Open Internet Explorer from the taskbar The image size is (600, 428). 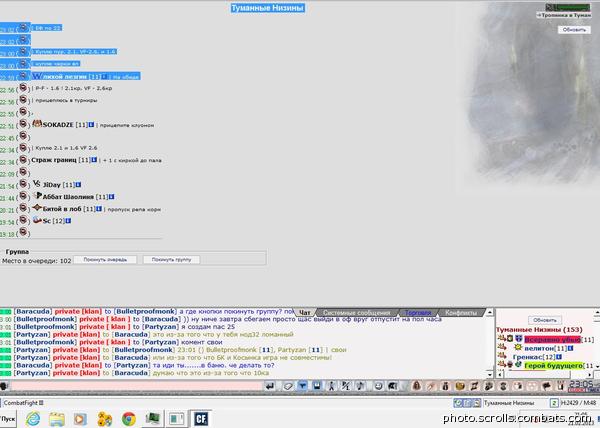(x=33, y=419)
